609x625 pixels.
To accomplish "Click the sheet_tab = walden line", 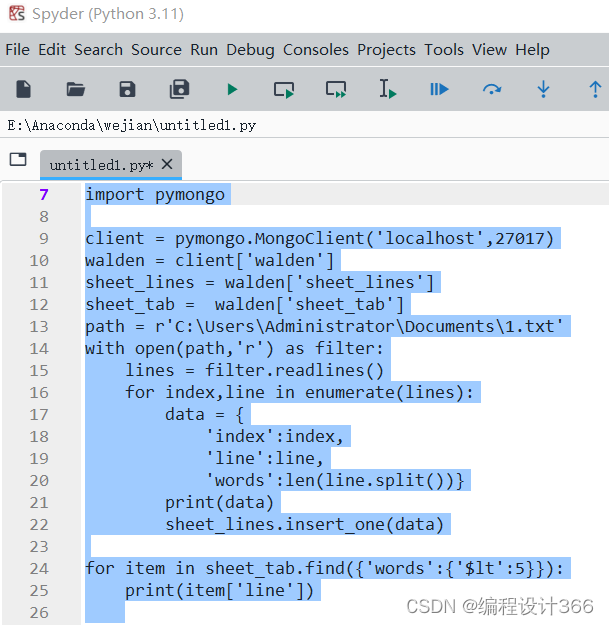I will pos(245,305).
